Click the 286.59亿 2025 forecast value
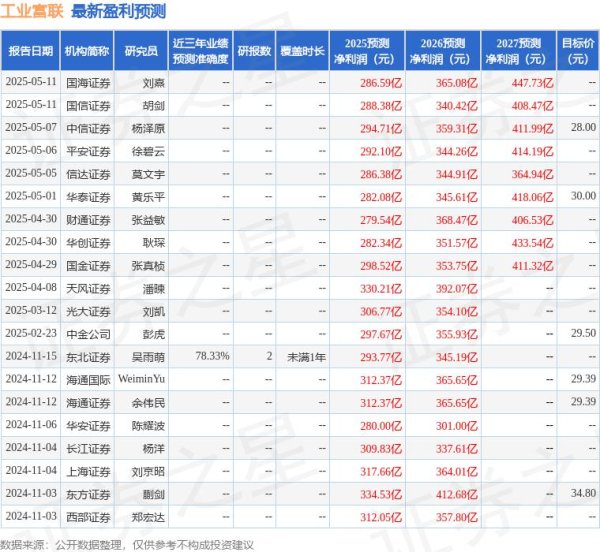 [381, 83]
